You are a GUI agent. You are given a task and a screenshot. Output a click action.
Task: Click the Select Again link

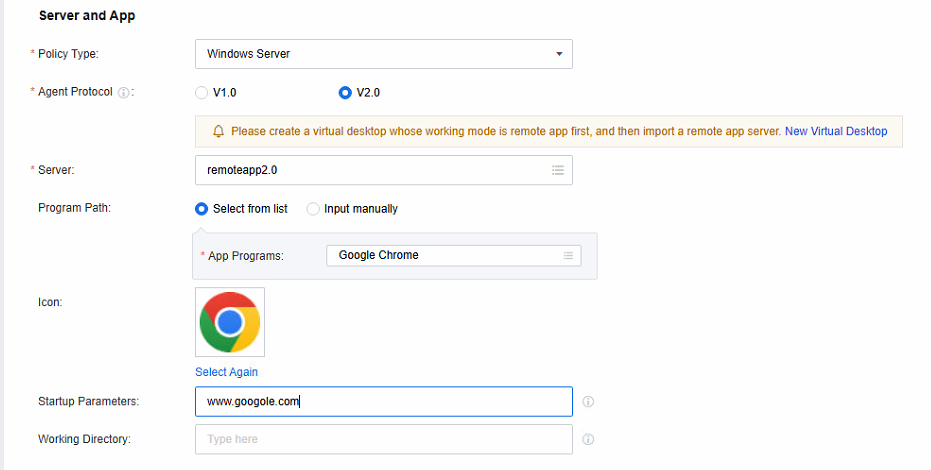pos(226,372)
